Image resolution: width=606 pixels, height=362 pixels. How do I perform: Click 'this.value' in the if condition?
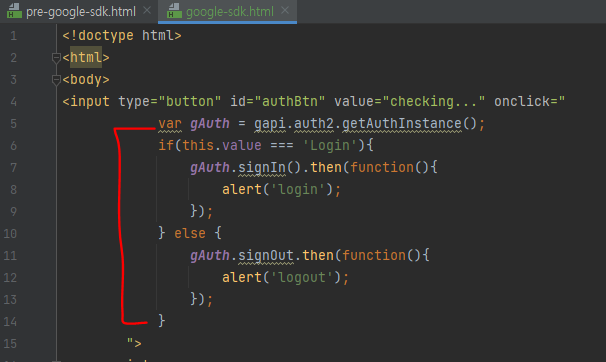coord(222,146)
